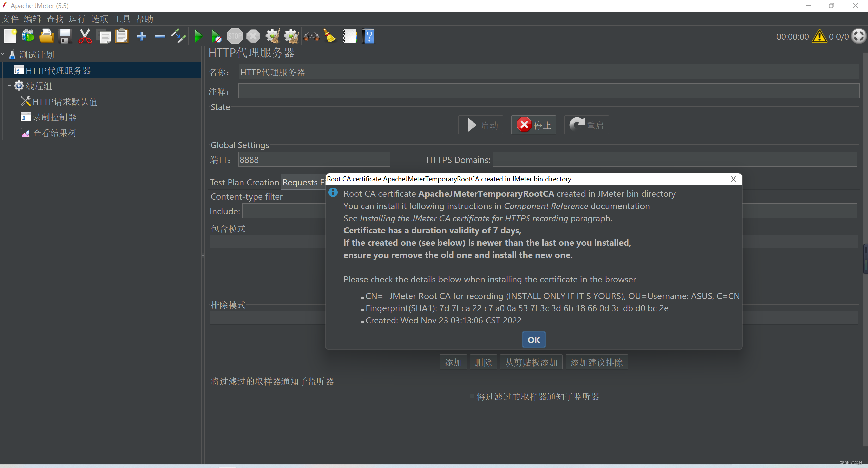
Task: Collapse the 线程组 tree node
Action: tap(9, 86)
